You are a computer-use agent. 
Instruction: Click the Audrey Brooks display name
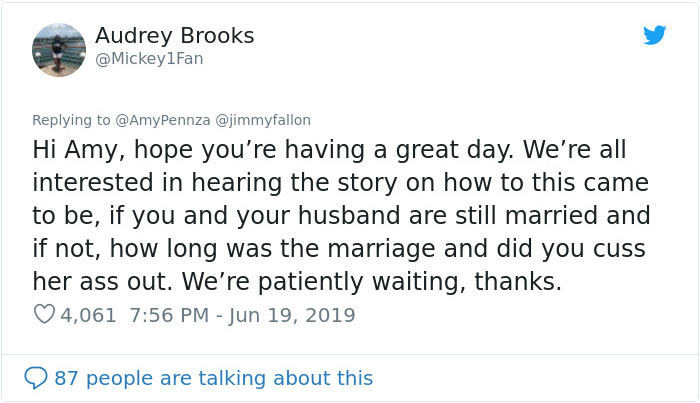174,36
